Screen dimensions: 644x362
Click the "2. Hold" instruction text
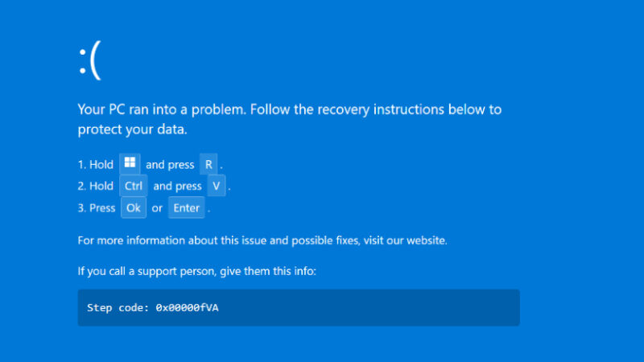(x=96, y=186)
